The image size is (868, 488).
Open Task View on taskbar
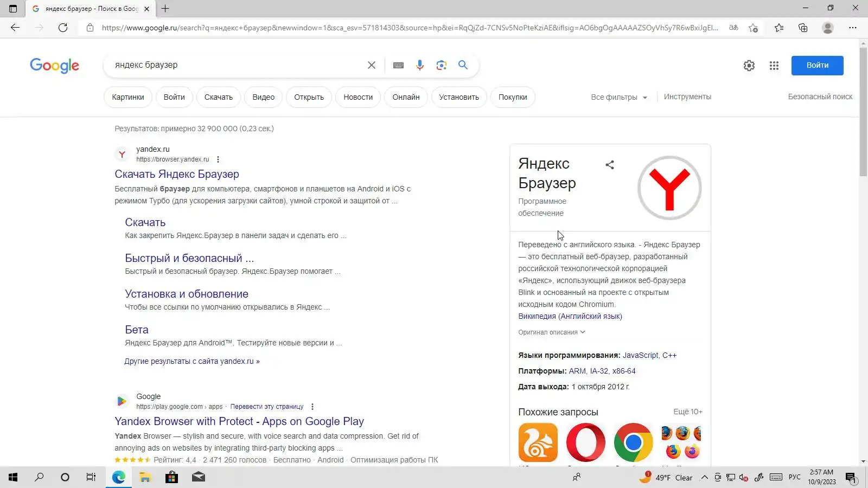91,477
